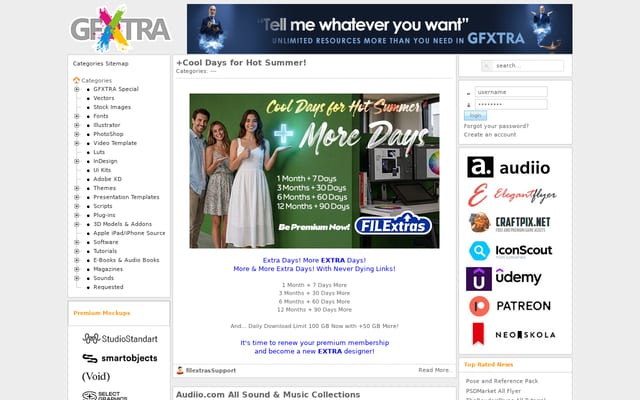Viewport: 640px width, 400px height.
Task: Expand the PhotoShop category
Action: tap(77, 134)
